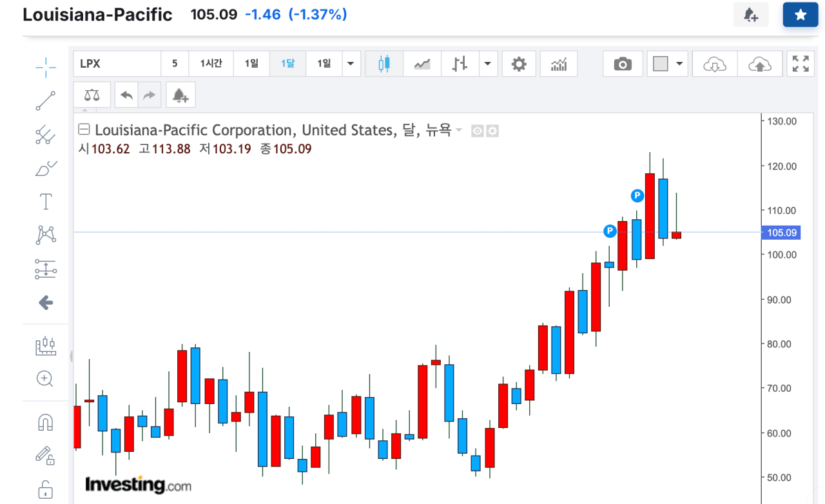This screenshot has width=825, height=504.
Task: Redo the last chart action
Action: click(150, 95)
